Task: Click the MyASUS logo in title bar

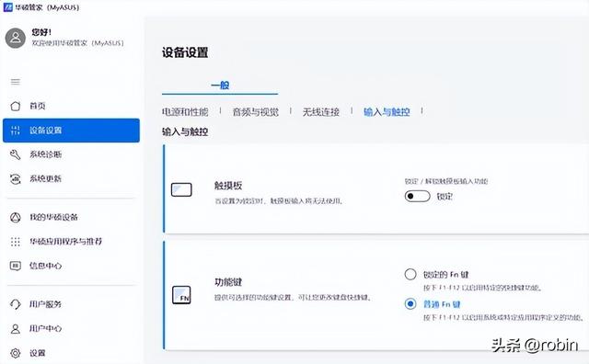Action: (x=7, y=7)
